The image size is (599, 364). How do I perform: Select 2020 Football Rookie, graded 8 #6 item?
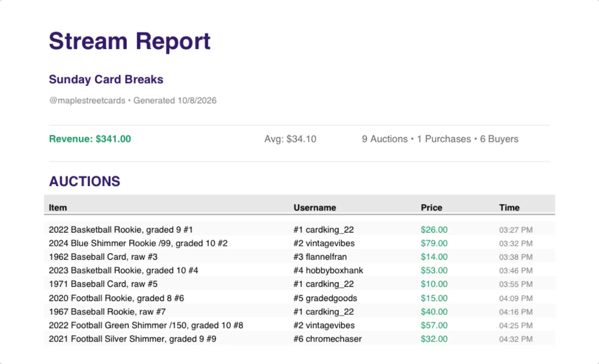(116, 298)
